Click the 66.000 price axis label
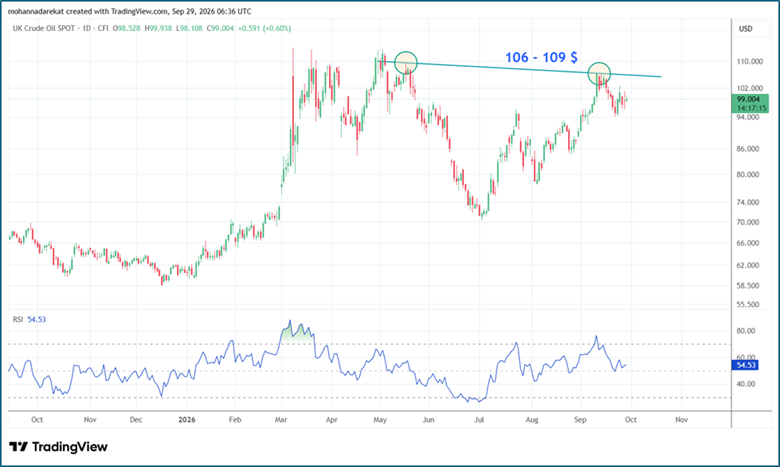This screenshot has height=467, width=780. (748, 243)
